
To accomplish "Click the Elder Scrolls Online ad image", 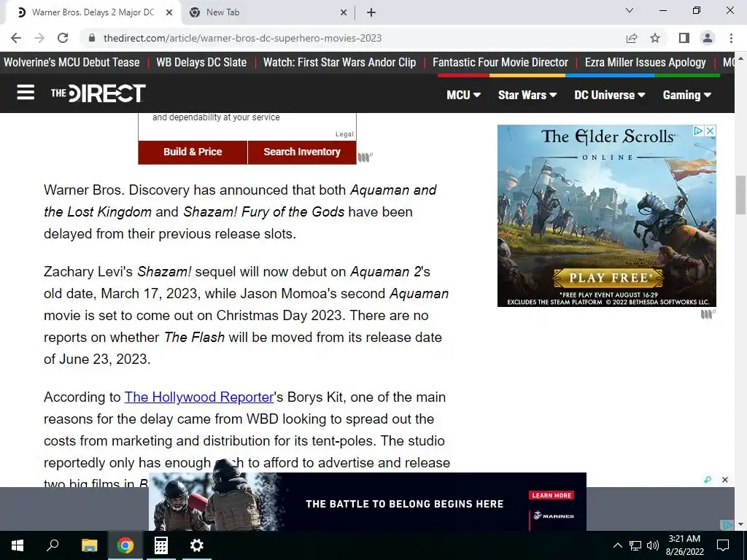I will (x=606, y=216).
